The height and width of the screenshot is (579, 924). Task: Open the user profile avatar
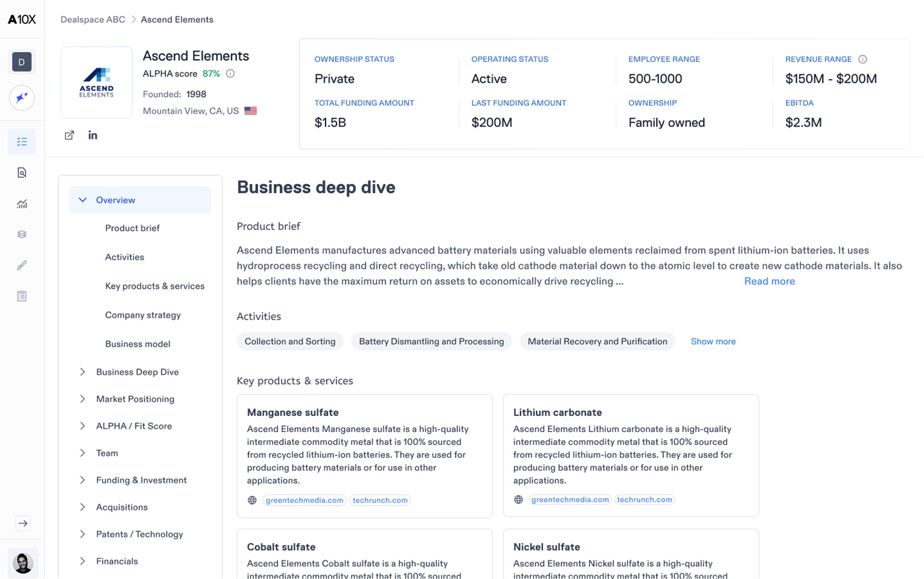(23, 563)
